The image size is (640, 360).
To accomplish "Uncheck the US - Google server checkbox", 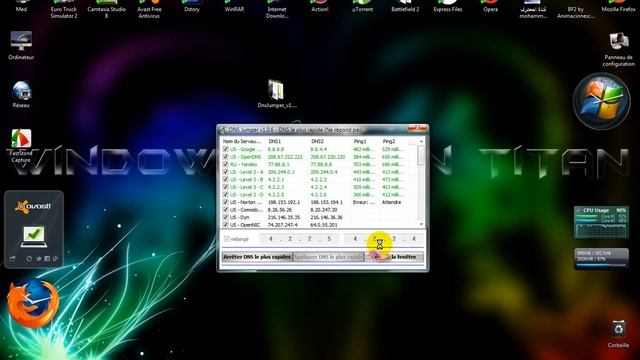I will pyautogui.click(x=225, y=149).
